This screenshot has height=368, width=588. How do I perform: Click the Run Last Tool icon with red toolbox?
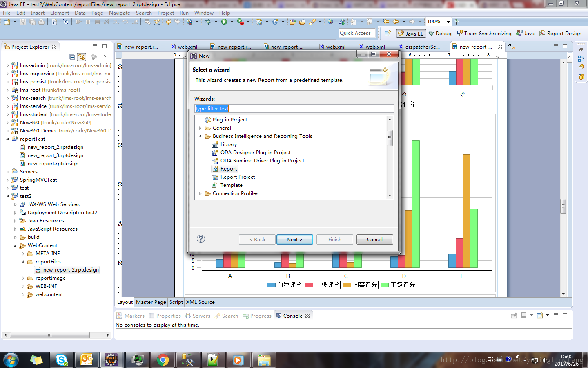(x=241, y=22)
